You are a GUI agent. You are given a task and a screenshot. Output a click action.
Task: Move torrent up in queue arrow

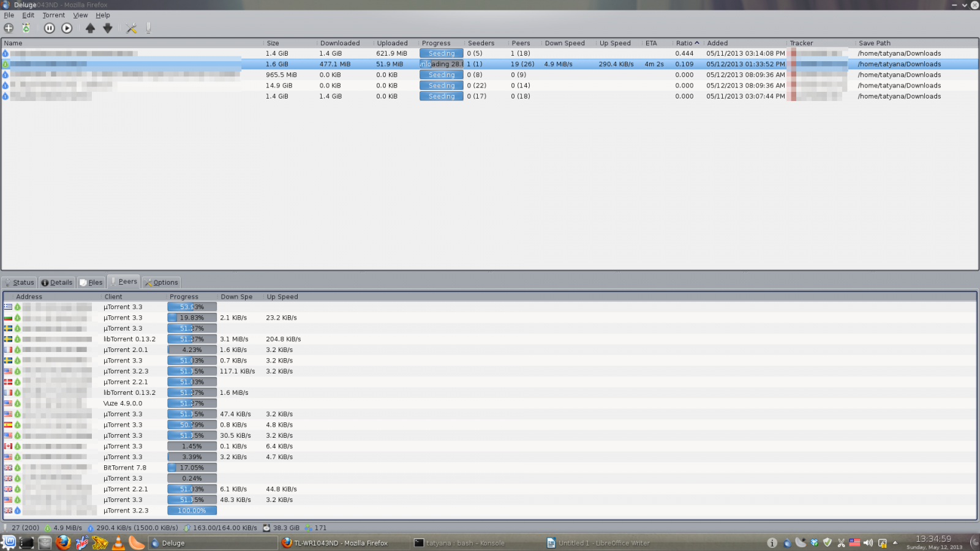point(90,28)
